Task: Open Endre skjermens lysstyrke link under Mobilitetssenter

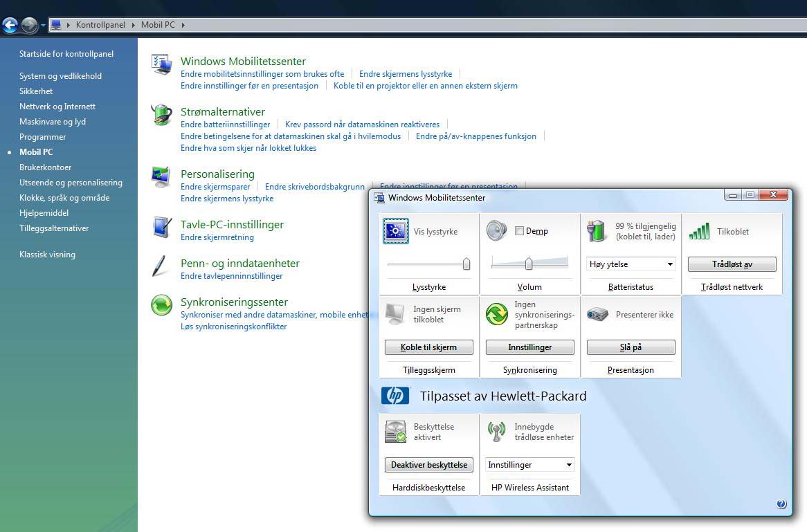Action: pyautogui.click(x=406, y=74)
